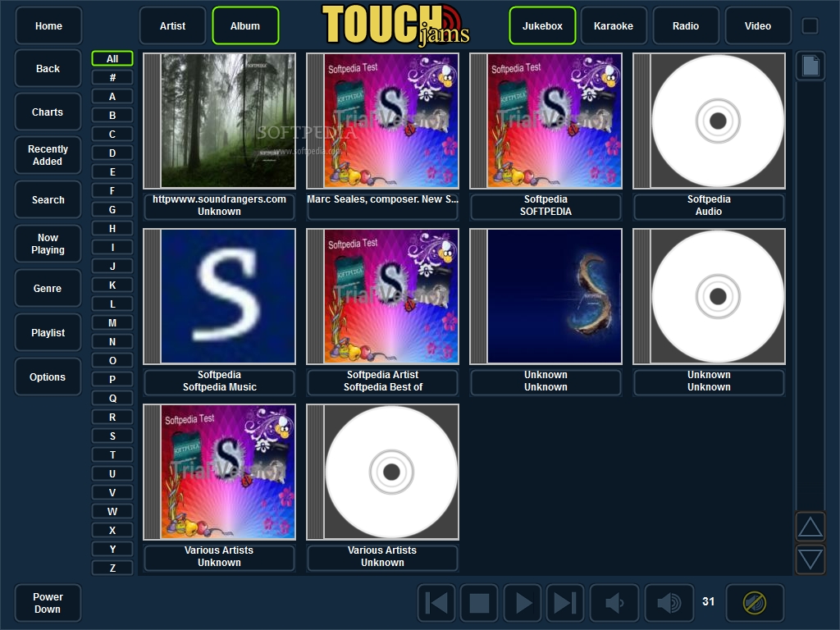Toggle the small square box beside Video
Viewport: 840px width, 630px height.
810,25
